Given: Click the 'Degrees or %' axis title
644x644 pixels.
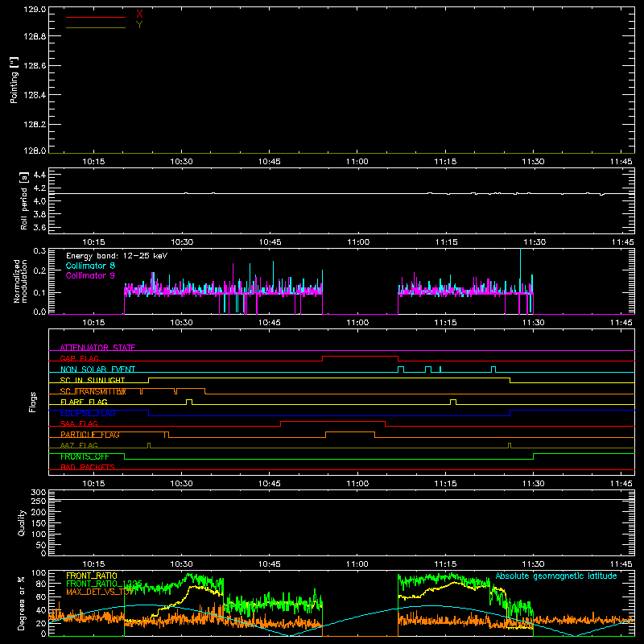Looking at the screenshot, I should point(22,603).
